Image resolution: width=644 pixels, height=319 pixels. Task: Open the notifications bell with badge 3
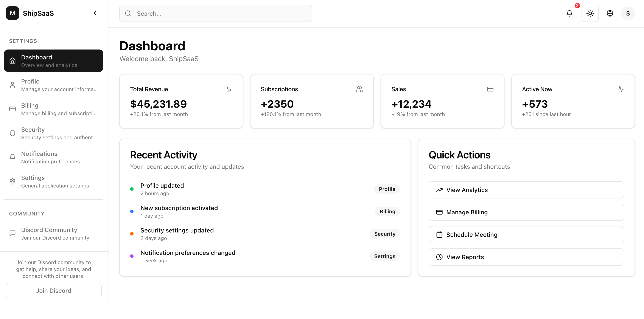coord(569,14)
